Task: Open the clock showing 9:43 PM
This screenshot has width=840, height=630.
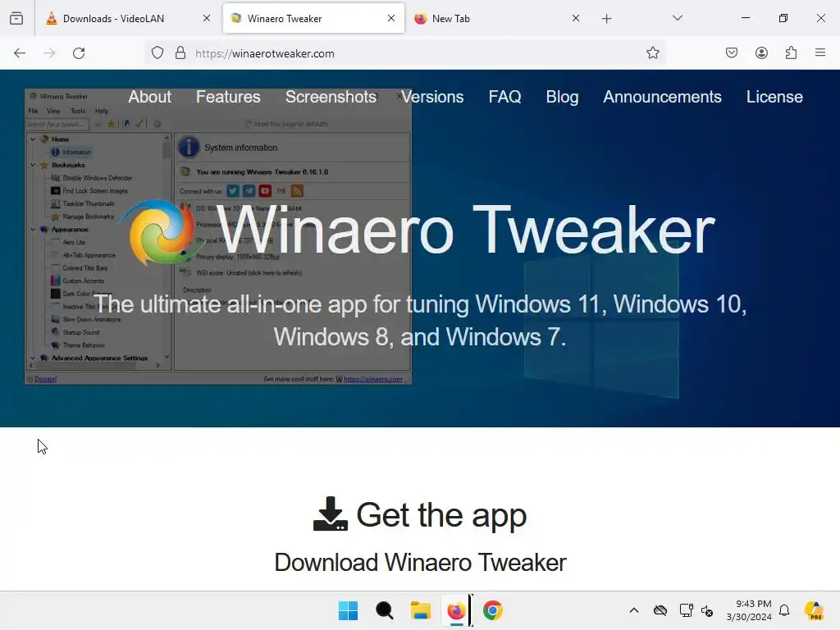Action: coord(749,610)
